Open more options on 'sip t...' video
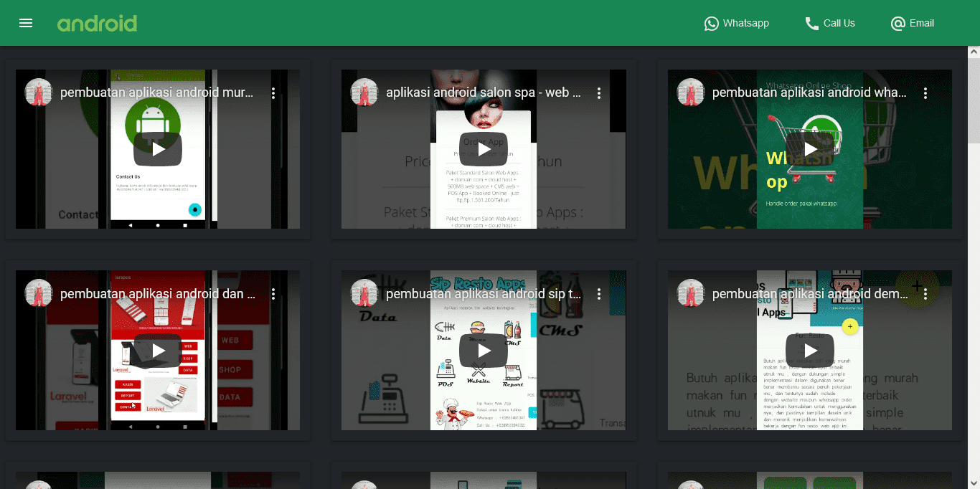The image size is (980, 489). point(599,294)
